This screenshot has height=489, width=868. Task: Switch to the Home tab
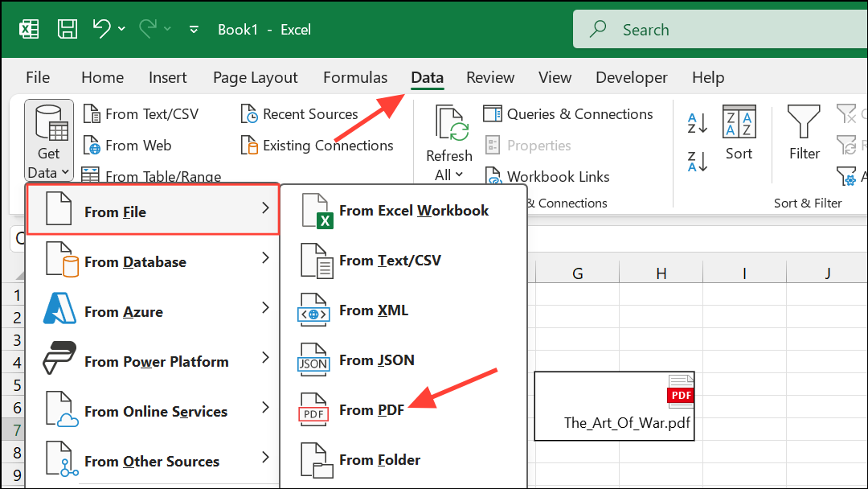[x=102, y=77]
